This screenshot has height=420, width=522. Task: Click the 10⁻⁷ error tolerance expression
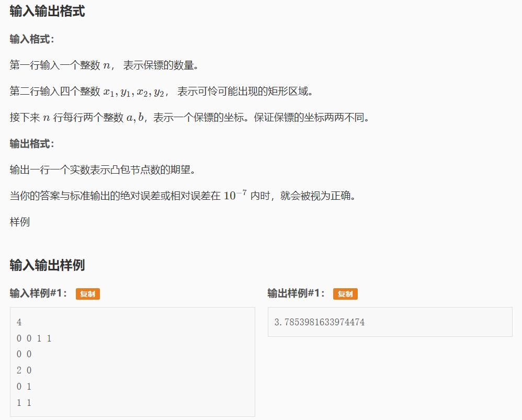[x=235, y=196]
